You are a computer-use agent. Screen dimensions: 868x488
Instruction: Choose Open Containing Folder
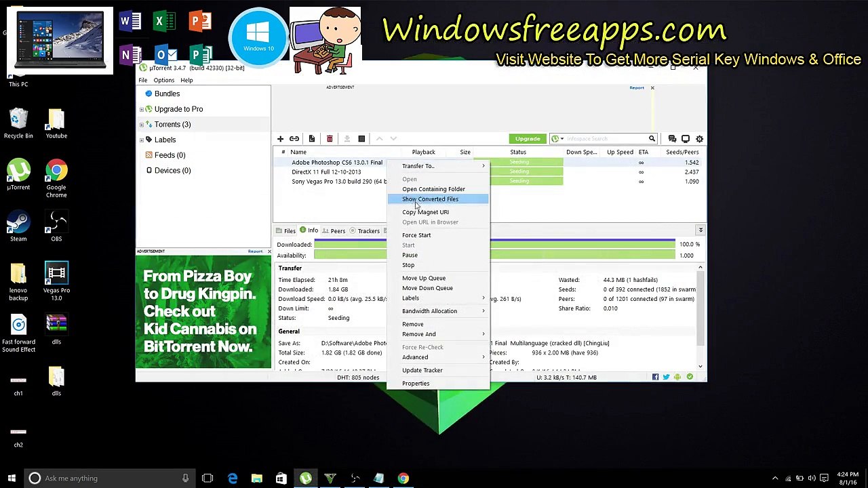pos(438,189)
